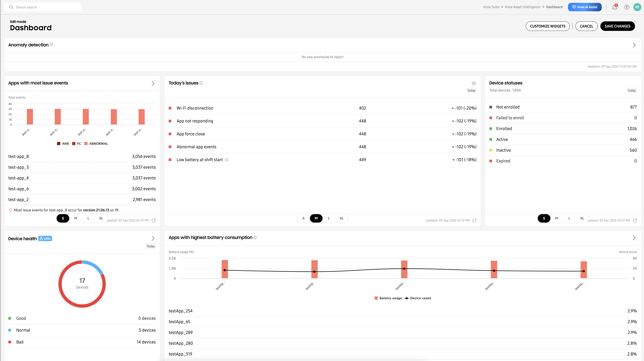
Task: Expand the Anomaly detection widget chevron
Action: 634,45
